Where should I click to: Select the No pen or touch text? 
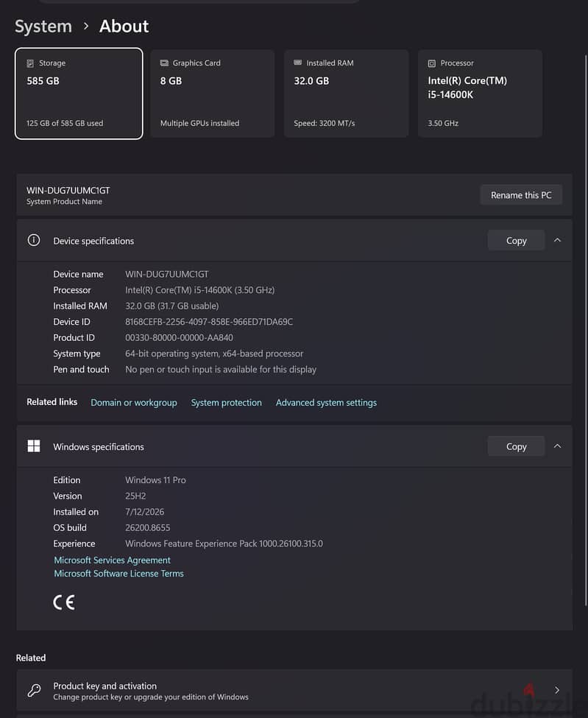coord(221,370)
